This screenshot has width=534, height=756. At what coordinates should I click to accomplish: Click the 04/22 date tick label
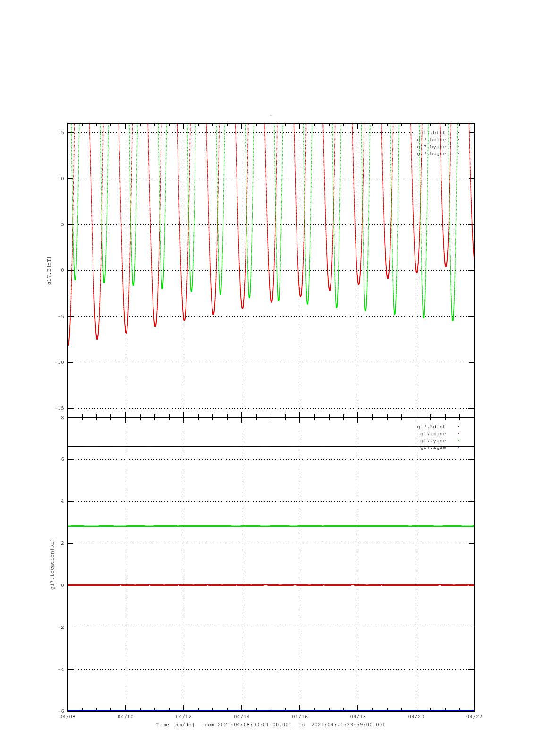[x=474, y=717]
